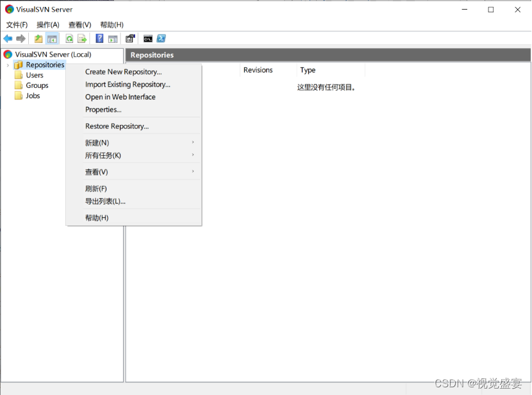The width and height of the screenshot is (532, 395).
Task: Expand the 新建(N) submenu
Action: [134, 142]
